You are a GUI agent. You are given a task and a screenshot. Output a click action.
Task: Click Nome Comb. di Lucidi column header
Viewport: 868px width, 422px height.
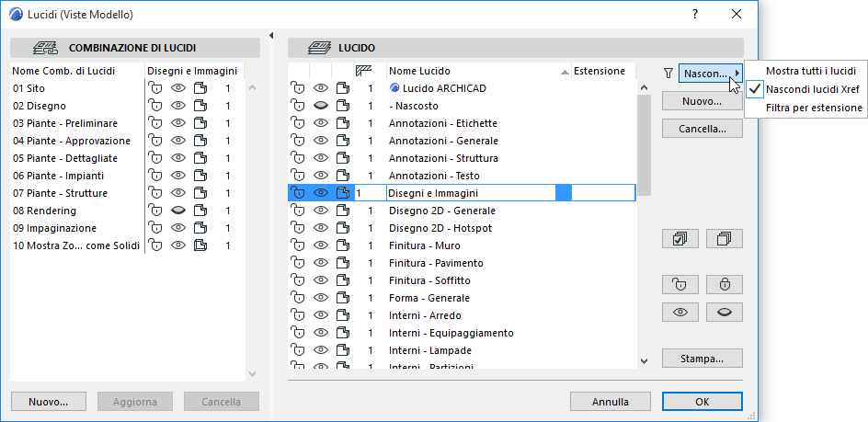pyautogui.click(x=77, y=71)
